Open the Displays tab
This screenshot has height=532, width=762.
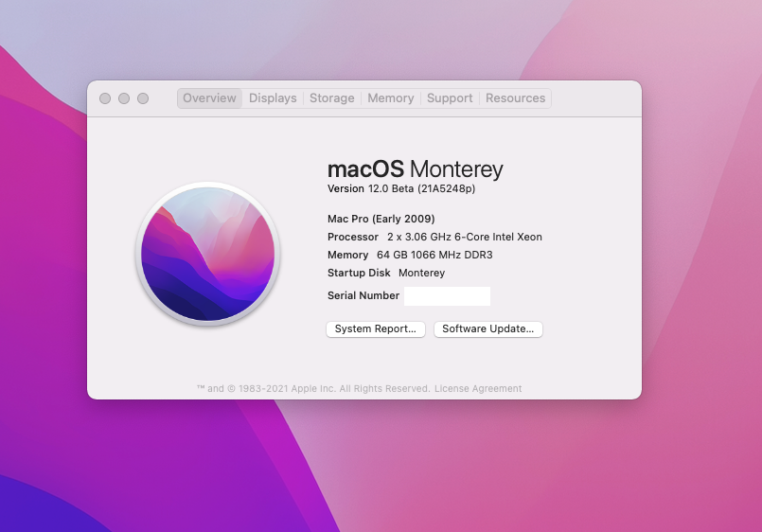pos(273,98)
